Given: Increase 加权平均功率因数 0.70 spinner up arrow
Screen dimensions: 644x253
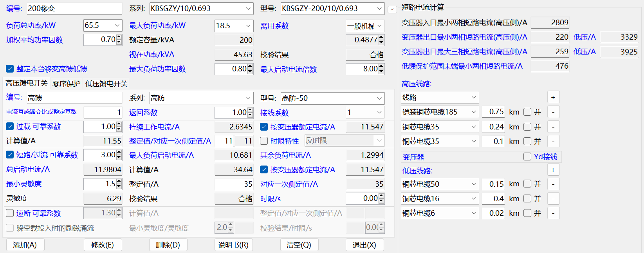Looking at the screenshot, I should [x=119, y=37].
